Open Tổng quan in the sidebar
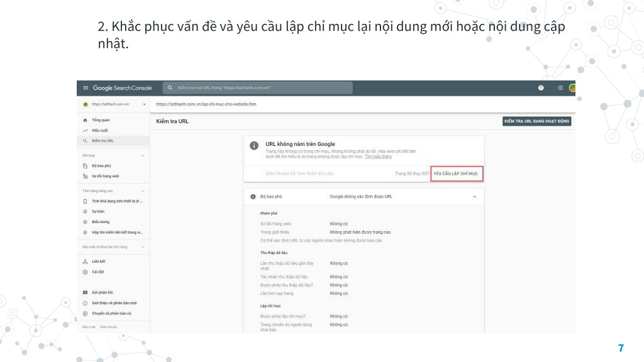Viewport: 644px width, 362px height. tap(101, 120)
